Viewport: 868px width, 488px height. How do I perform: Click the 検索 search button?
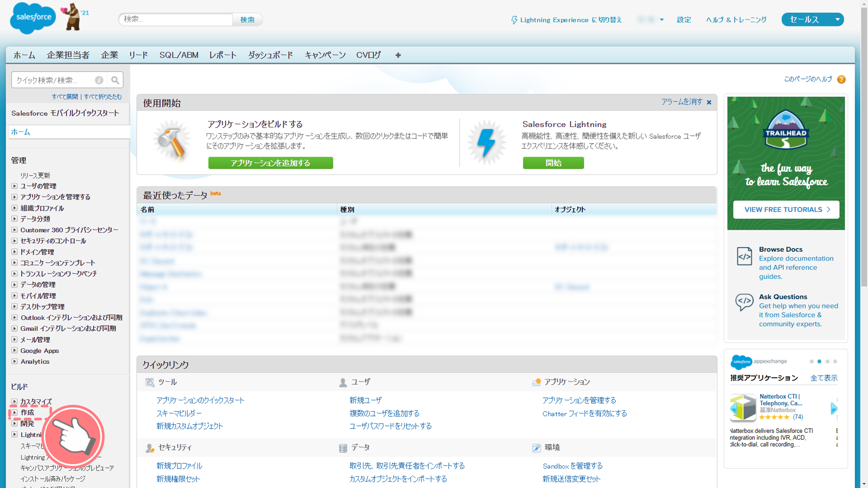point(247,20)
